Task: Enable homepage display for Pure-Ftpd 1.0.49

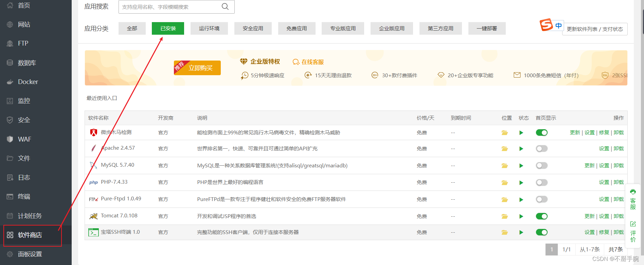Action: tap(542, 199)
